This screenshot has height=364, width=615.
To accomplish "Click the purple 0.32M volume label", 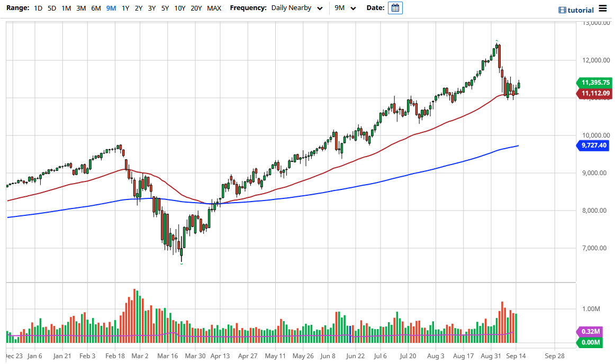I will pos(589,331).
